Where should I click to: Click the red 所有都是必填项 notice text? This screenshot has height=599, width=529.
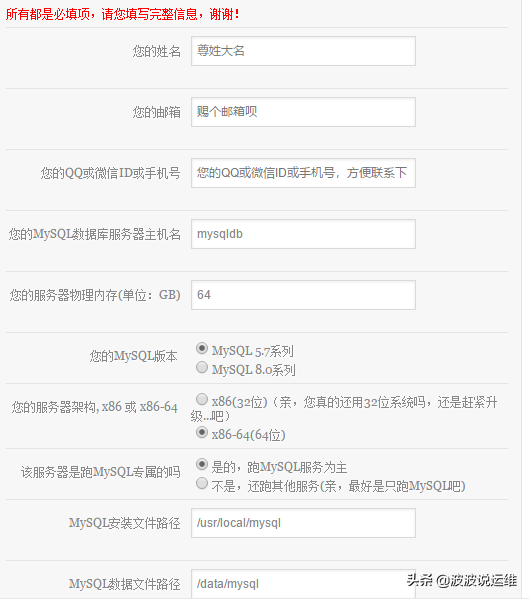(x=123, y=15)
